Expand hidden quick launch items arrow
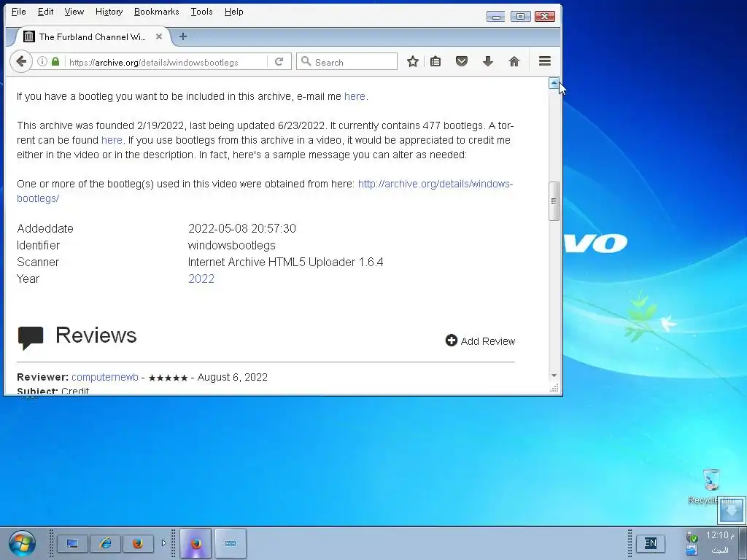Screen dimensions: 747x560 [163, 542]
